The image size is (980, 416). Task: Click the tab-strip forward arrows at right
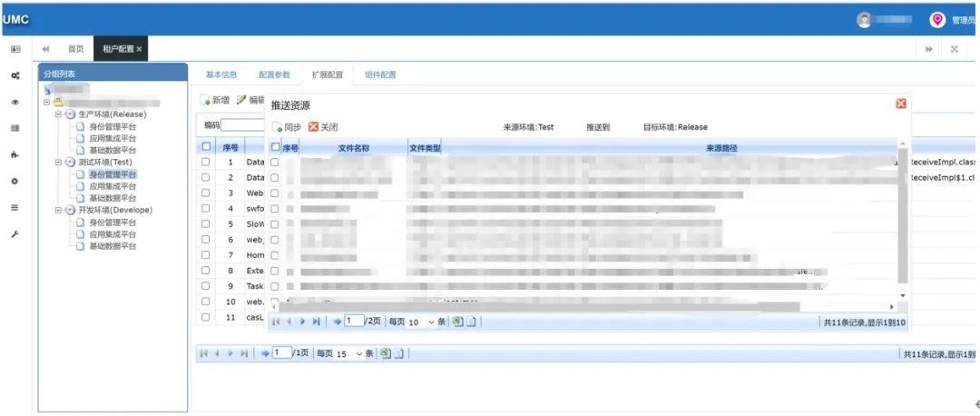929,49
